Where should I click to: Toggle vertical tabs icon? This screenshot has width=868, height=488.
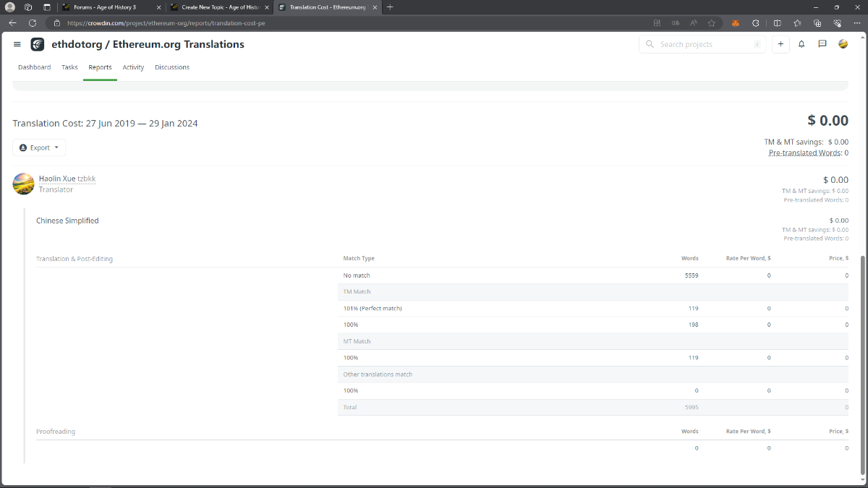click(47, 7)
